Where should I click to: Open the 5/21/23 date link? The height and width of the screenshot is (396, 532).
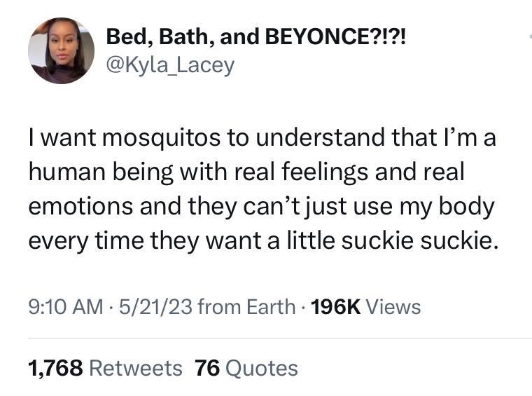(155, 306)
